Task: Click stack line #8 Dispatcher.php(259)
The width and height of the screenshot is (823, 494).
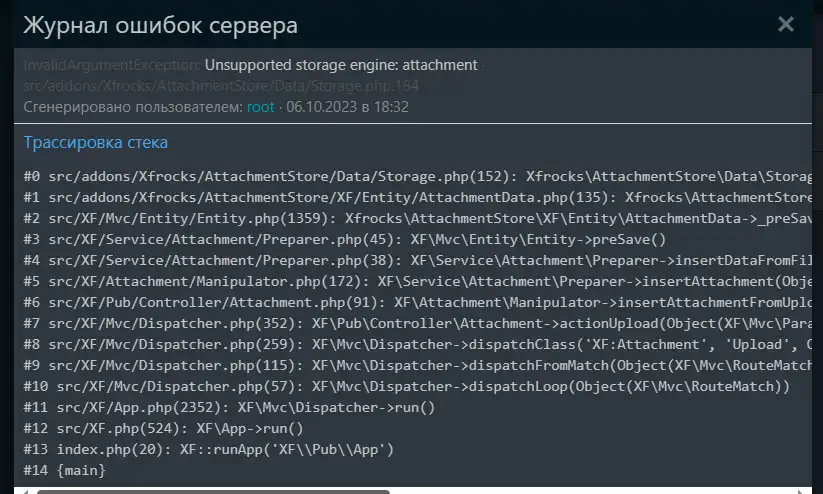Action: pyautogui.click(x=417, y=344)
